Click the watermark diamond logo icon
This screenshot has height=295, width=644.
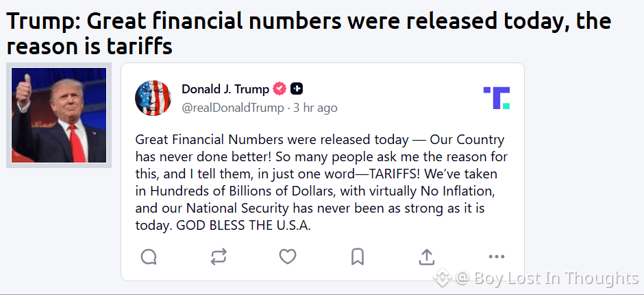[x=443, y=278]
